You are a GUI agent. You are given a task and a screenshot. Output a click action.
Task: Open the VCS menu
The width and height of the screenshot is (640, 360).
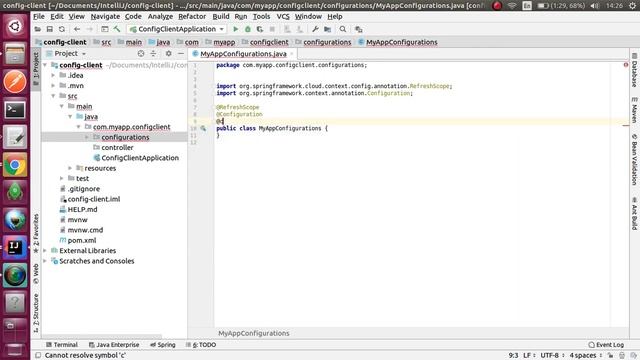[283, 17]
